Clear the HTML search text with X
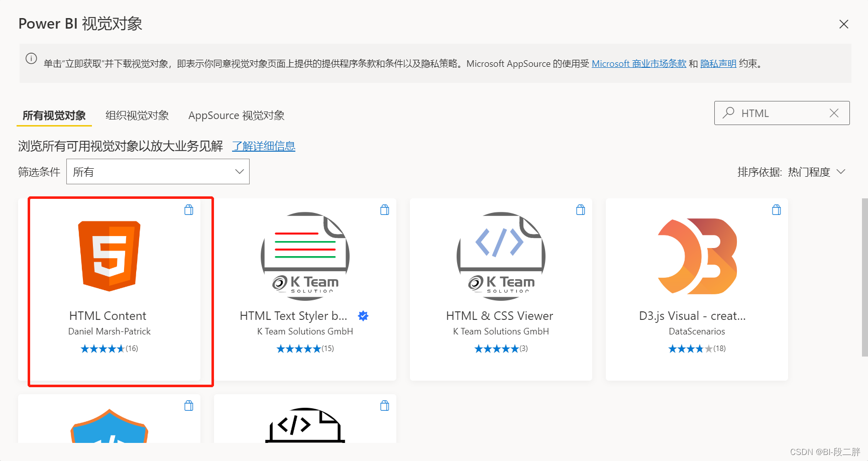Screen dimensions: 868x461 coord(834,113)
